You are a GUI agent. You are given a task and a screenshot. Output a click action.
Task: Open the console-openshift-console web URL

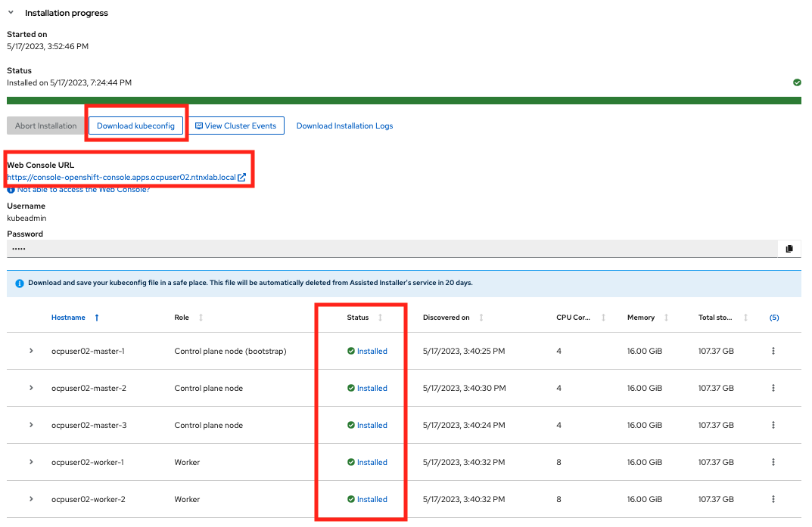click(x=121, y=178)
